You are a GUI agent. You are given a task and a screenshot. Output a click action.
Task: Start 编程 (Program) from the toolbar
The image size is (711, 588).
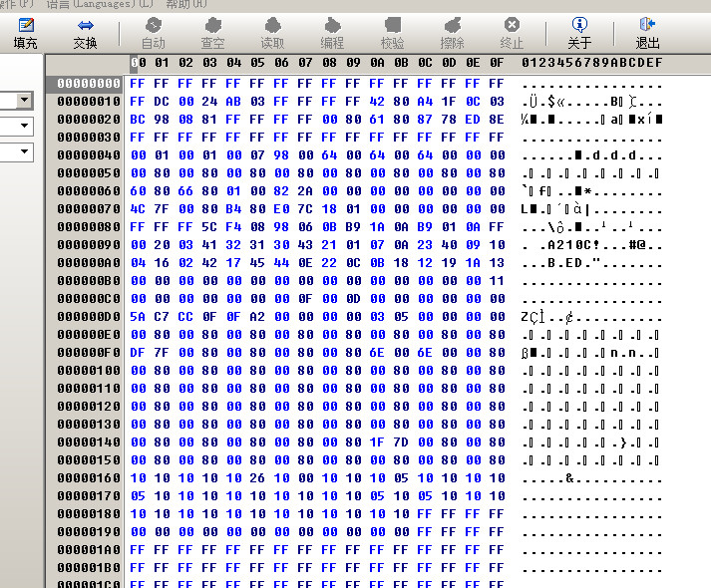(332, 32)
